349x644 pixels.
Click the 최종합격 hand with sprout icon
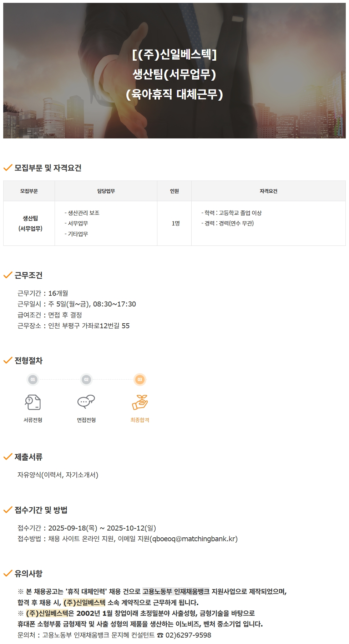click(x=140, y=402)
